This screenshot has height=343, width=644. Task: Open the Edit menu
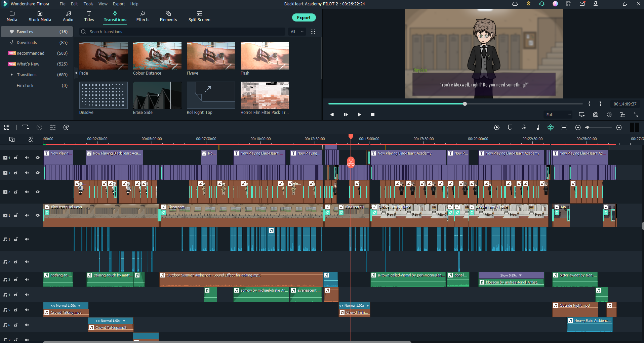74,4
